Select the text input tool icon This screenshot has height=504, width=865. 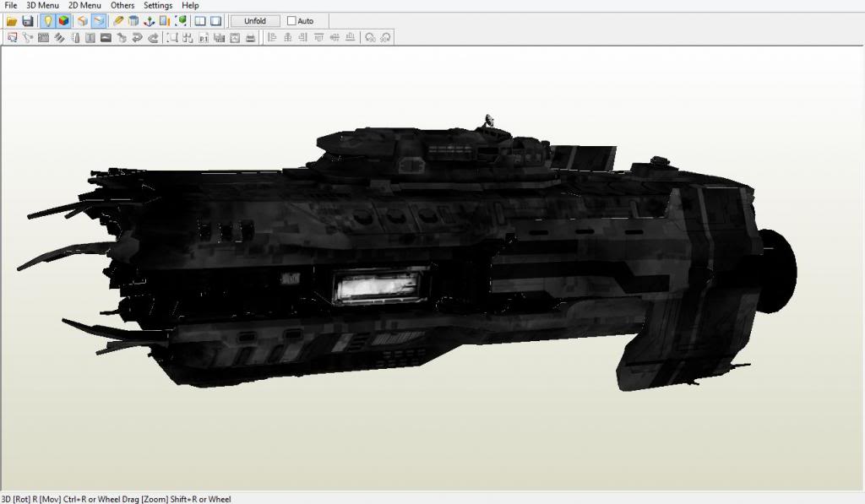click(x=90, y=37)
